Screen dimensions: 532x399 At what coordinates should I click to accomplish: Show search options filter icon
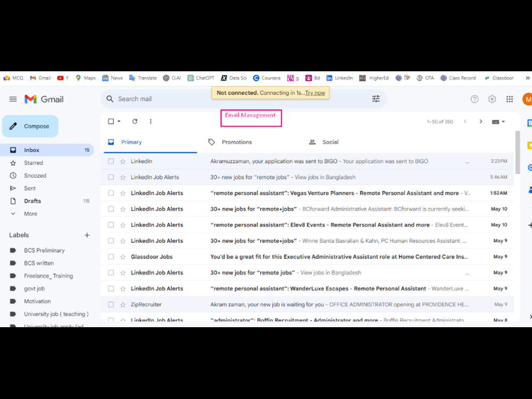(376, 99)
